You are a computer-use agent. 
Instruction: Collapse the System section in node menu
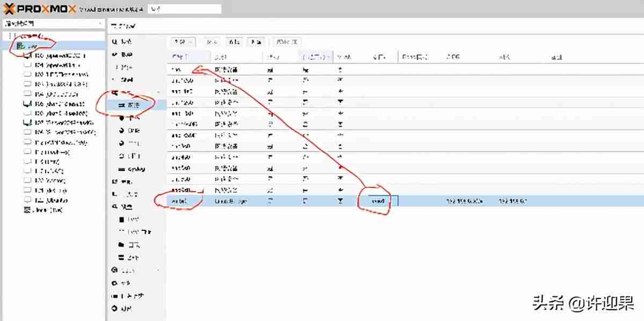click(x=157, y=93)
